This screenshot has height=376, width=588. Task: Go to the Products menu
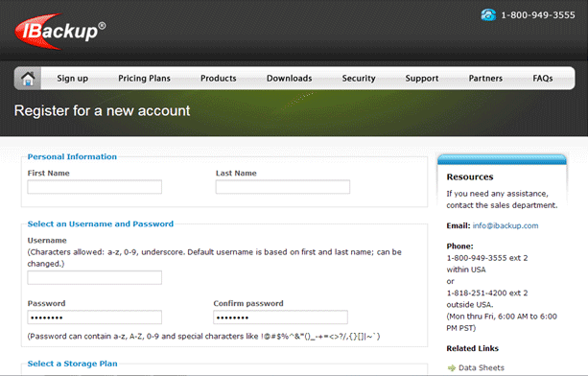[219, 78]
